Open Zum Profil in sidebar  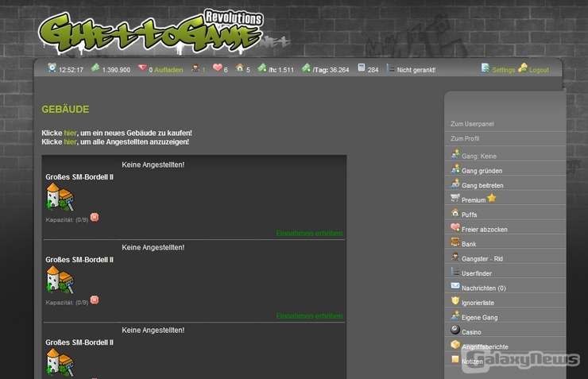465,139
